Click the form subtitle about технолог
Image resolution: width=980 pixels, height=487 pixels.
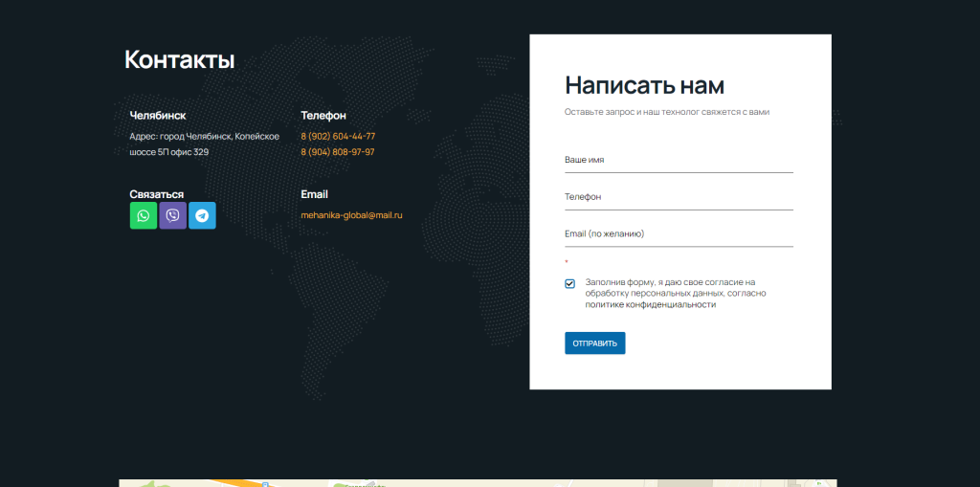point(667,112)
